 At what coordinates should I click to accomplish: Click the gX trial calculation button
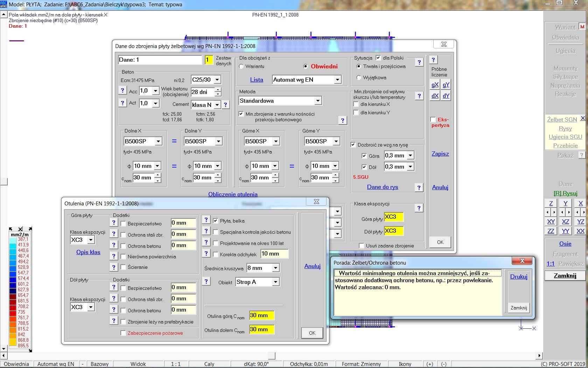[x=435, y=84]
